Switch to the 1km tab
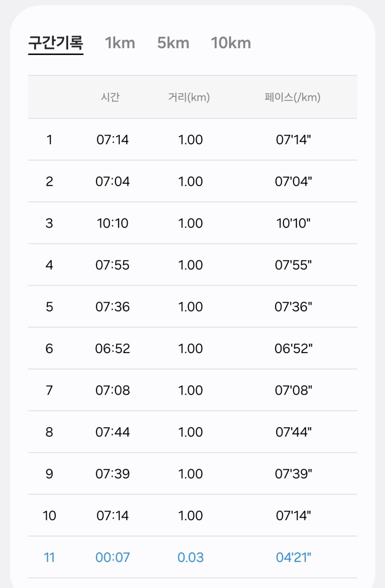This screenshot has height=588, width=385. click(x=120, y=43)
